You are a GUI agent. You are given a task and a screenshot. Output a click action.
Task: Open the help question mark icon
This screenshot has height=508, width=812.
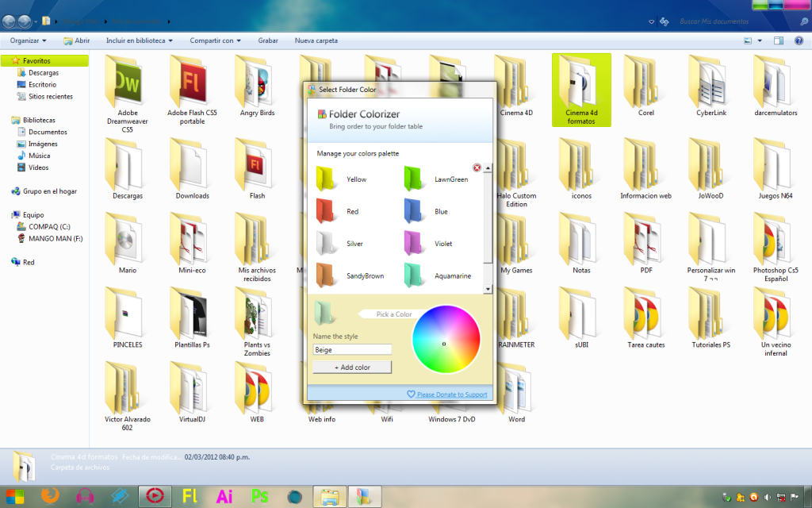click(799, 40)
